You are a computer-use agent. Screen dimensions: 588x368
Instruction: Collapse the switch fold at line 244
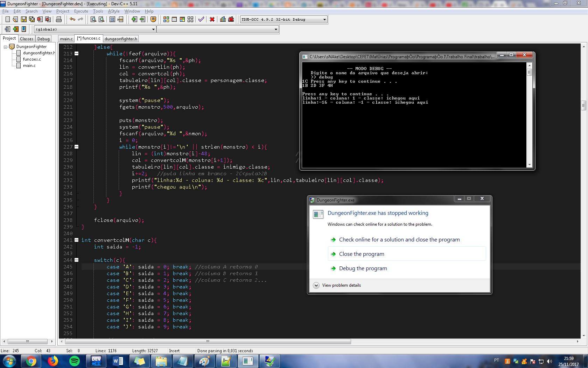coord(77,260)
